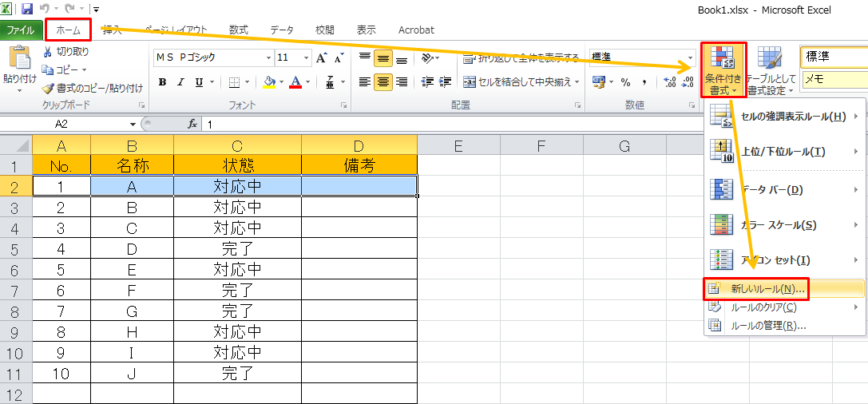Open Clear Rules (ルールのクリア) submenu

(784, 307)
